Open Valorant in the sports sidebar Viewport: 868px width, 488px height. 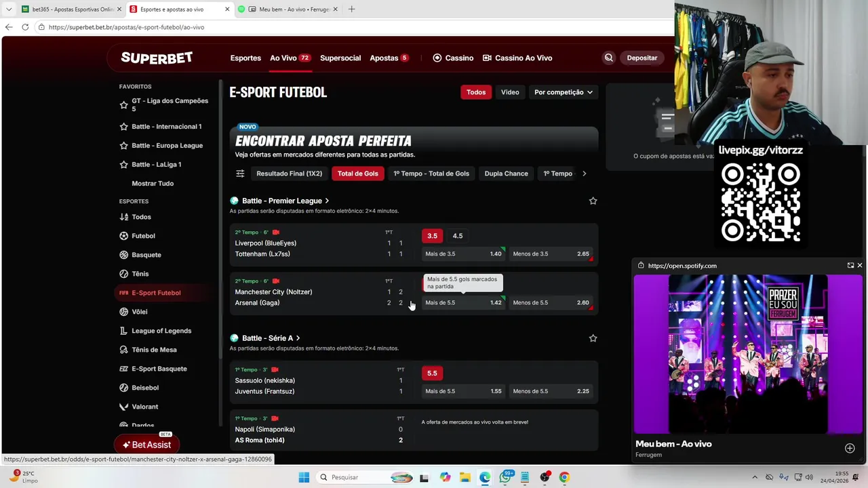[144, 407]
